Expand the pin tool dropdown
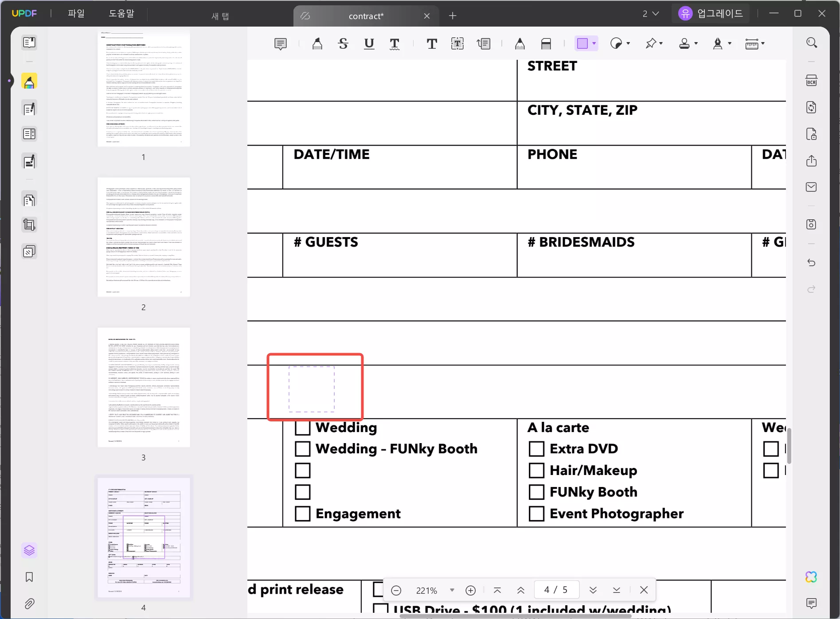This screenshot has height=619, width=840. pos(661,43)
